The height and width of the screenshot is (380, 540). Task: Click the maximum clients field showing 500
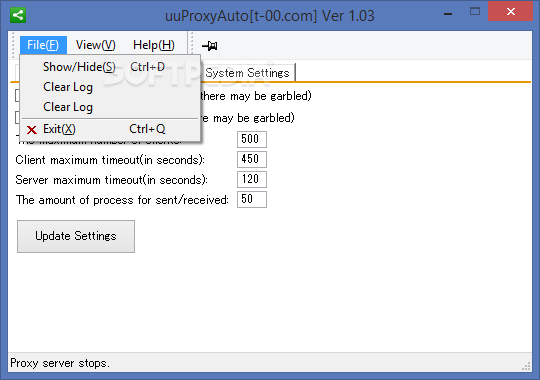252,139
